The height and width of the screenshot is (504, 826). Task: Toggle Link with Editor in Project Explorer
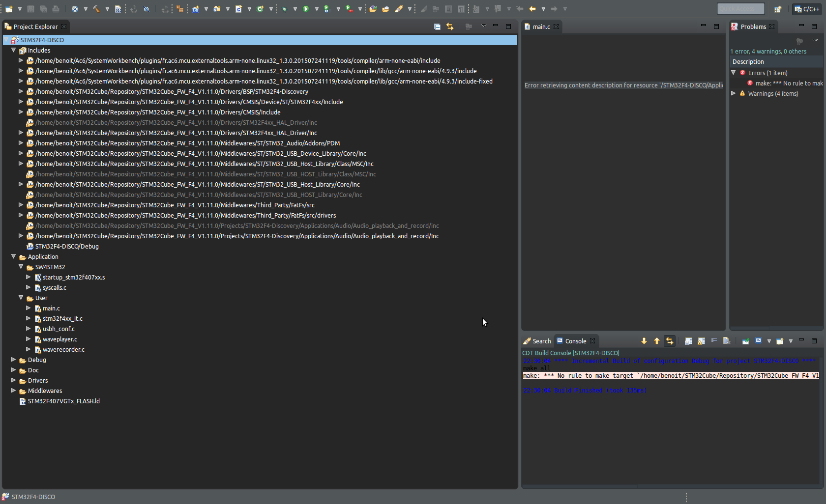(450, 27)
